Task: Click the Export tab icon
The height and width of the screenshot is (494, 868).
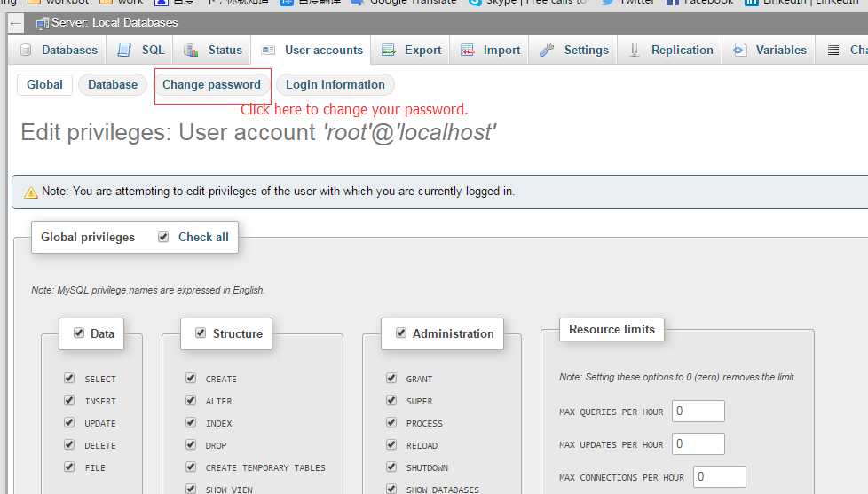Action: 389,51
